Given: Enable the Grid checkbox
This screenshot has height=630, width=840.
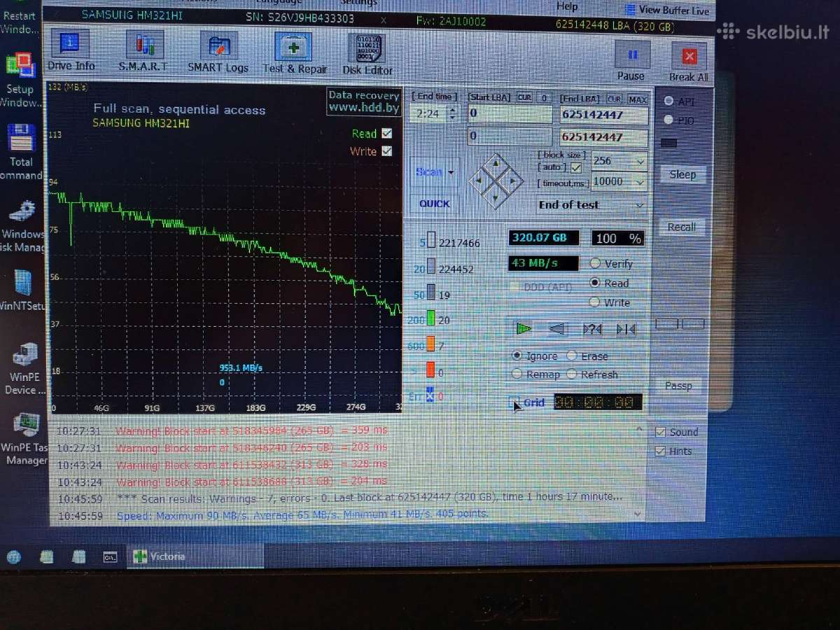Looking at the screenshot, I should click(514, 402).
